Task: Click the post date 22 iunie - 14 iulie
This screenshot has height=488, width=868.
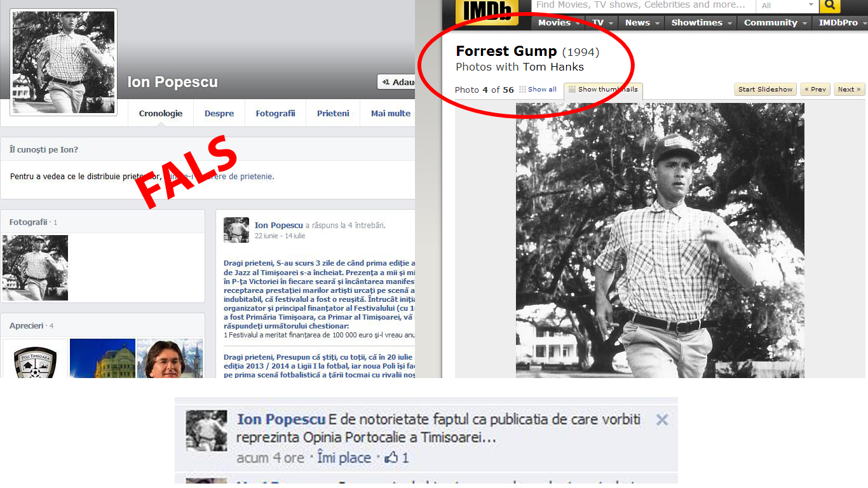Action: point(280,236)
